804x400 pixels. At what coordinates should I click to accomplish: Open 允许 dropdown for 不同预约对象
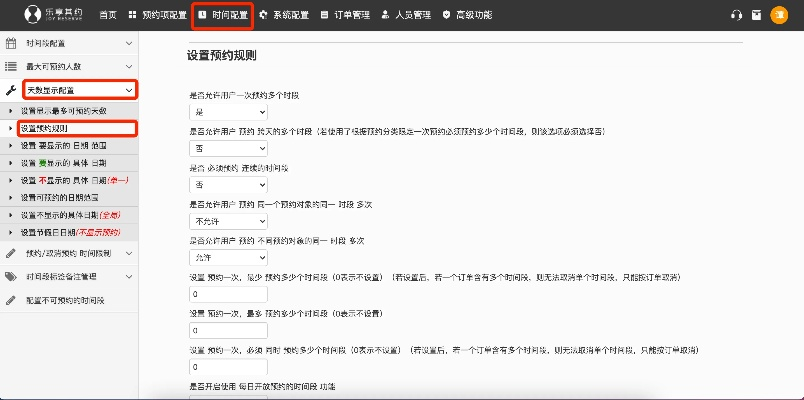click(228, 257)
